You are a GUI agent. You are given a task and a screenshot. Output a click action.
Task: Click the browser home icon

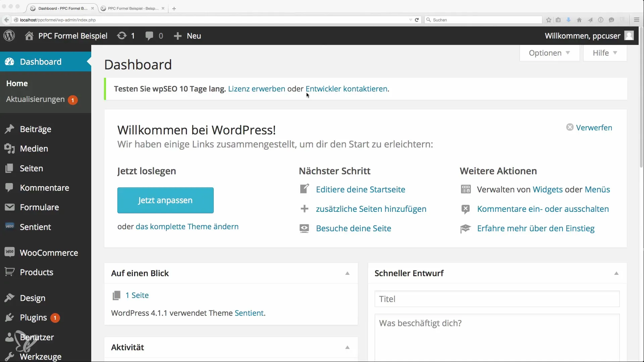[x=579, y=20]
